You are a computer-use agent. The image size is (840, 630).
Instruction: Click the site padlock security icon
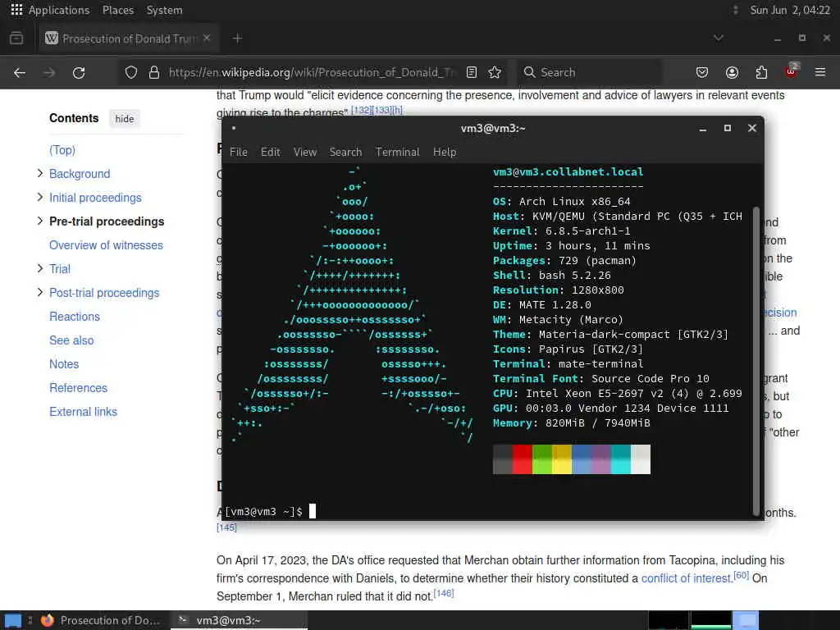click(154, 72)
